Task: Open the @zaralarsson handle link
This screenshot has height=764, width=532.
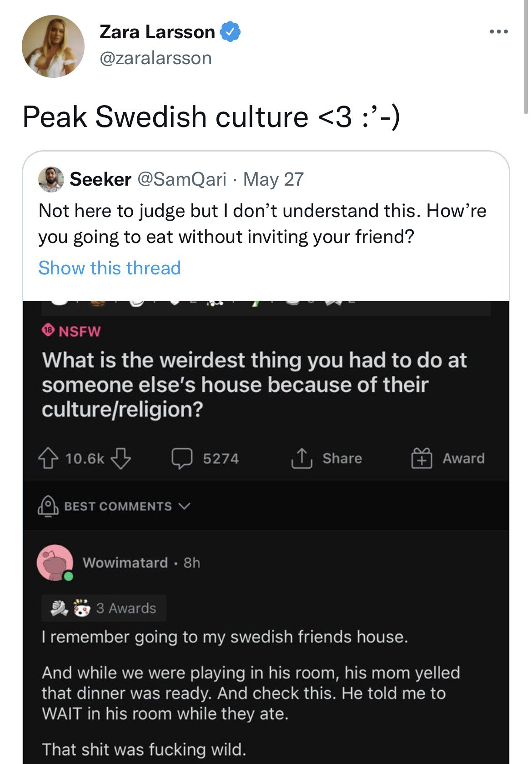Action: click(x=156, y=58)
